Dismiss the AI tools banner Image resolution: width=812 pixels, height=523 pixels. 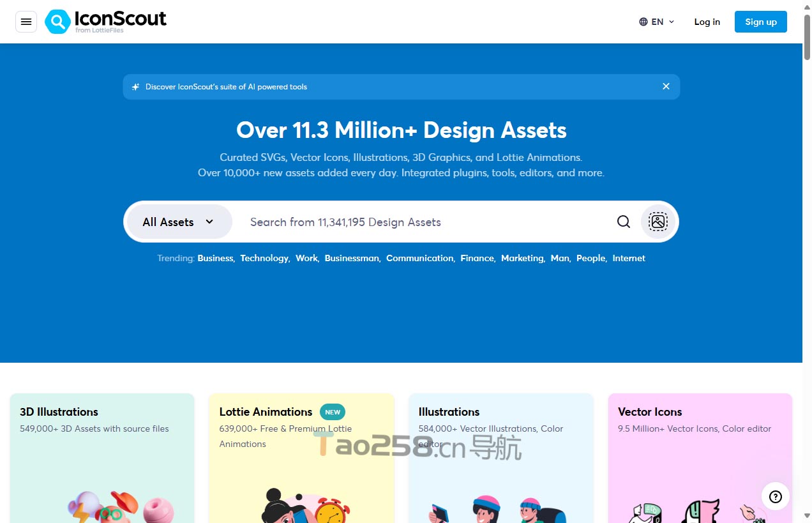click(666, 86)
